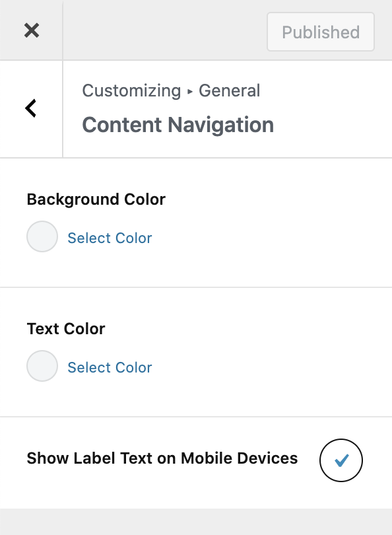Open Select Color under Text Color
Screen dimensions: 392x535
pyautogui.click(x=110, y=367)
